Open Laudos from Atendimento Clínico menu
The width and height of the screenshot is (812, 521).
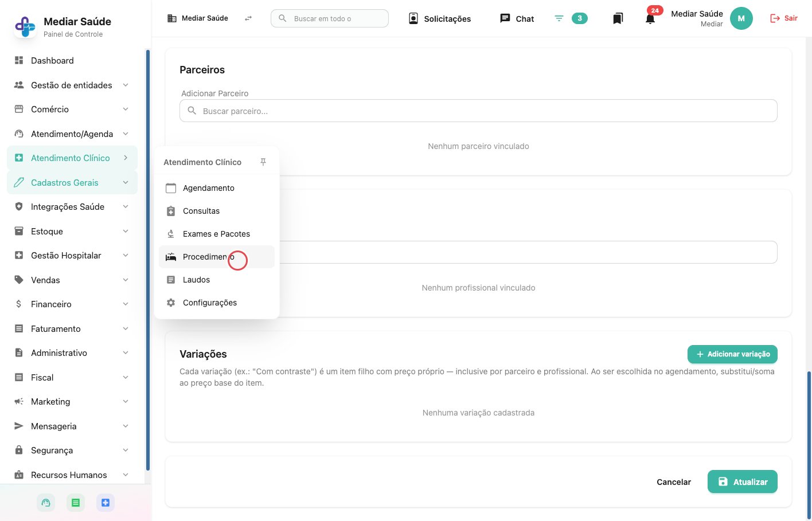click(217, 280)
